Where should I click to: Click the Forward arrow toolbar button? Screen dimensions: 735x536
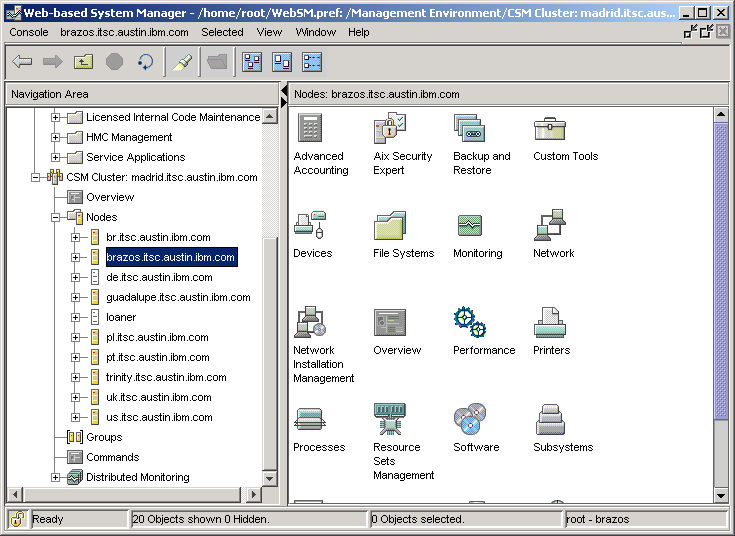point(52,61)
